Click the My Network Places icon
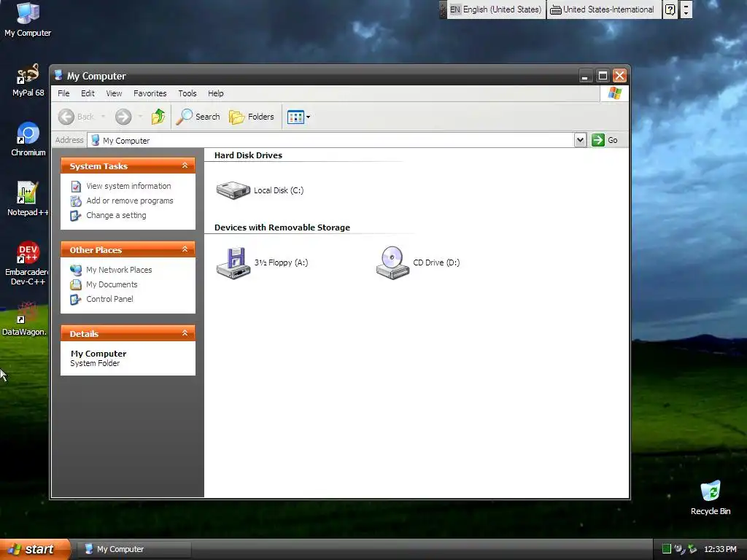Image resolution: width=747 pixels, height=560 pixels. tap(76, 270)
